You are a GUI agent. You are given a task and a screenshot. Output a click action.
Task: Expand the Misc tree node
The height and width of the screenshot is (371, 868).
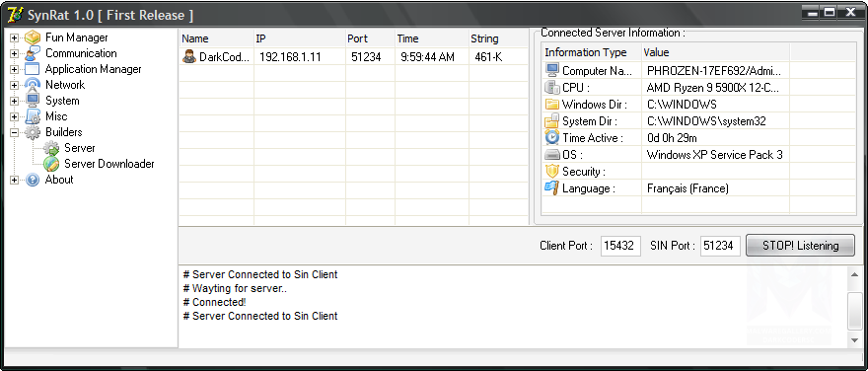[15, 116]
